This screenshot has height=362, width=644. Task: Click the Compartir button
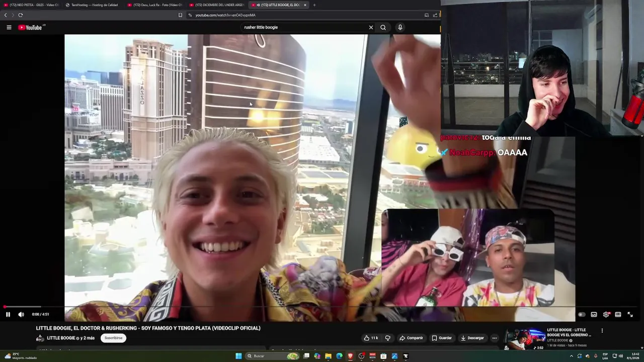coord(411,338)
